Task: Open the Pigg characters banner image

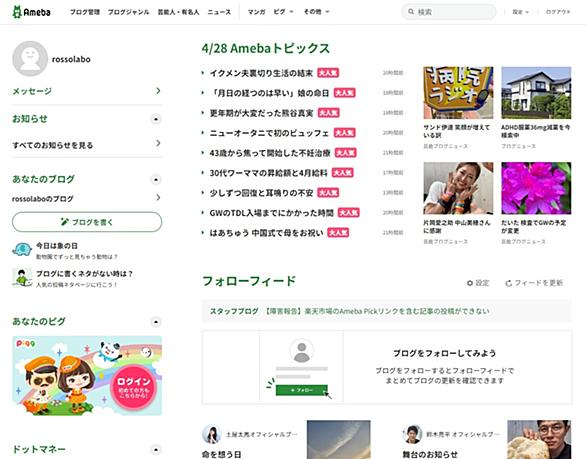Action: [x=87, y=376]
